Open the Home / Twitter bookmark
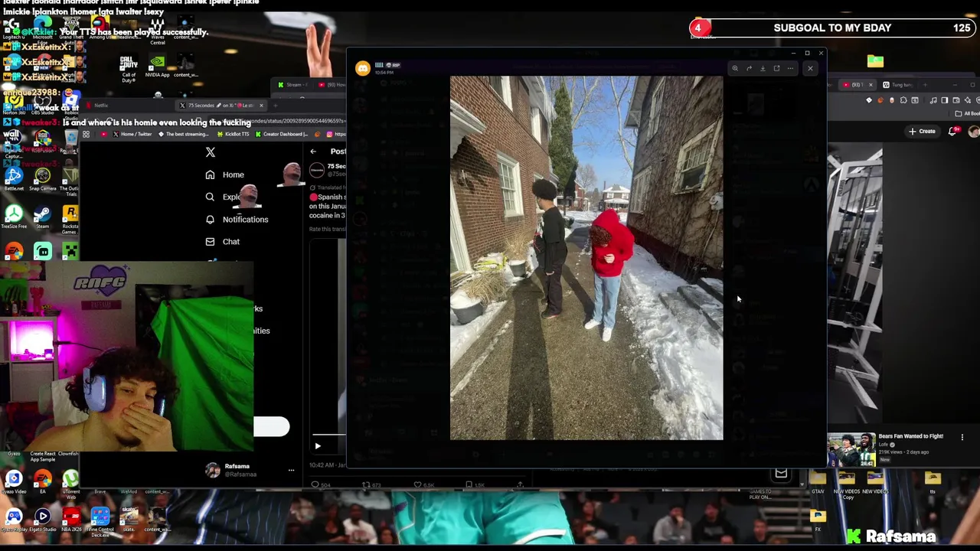The image size is (980, 551). (133, 135)
